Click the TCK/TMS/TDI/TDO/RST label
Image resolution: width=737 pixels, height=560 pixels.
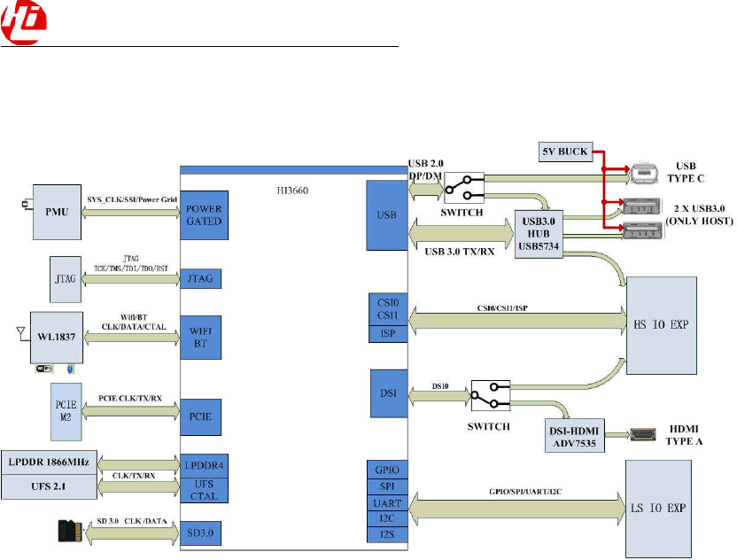click(x=131, y=268)
